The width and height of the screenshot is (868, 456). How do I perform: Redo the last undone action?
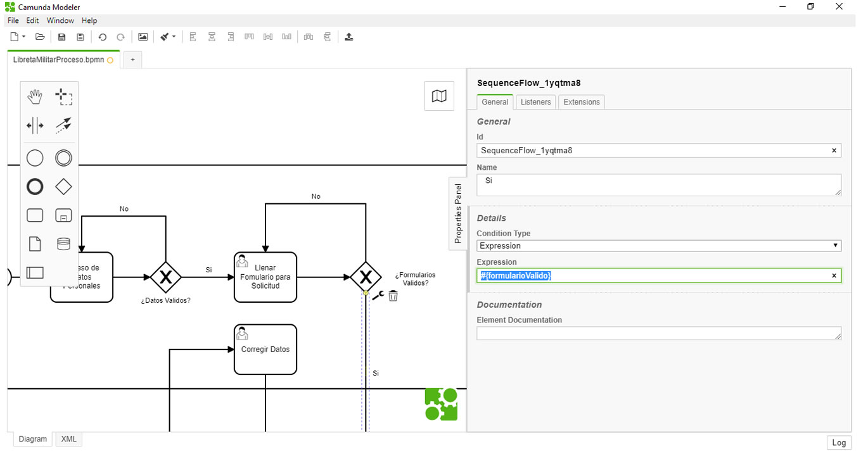click(120, 37)
